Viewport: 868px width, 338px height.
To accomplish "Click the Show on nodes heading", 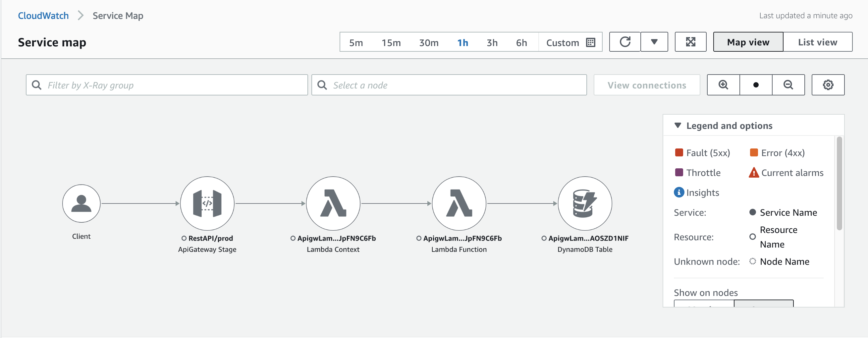I will 706,293.
